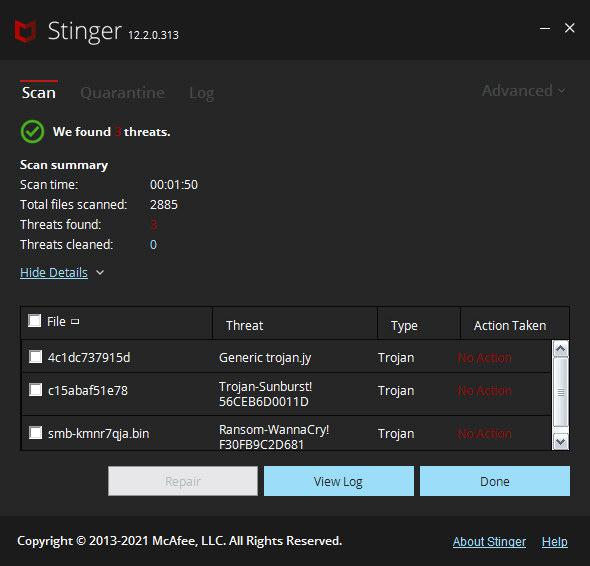Viewport: 590px width, 566px height.
Task: Minimize the Stinger window
Action: 545,28
